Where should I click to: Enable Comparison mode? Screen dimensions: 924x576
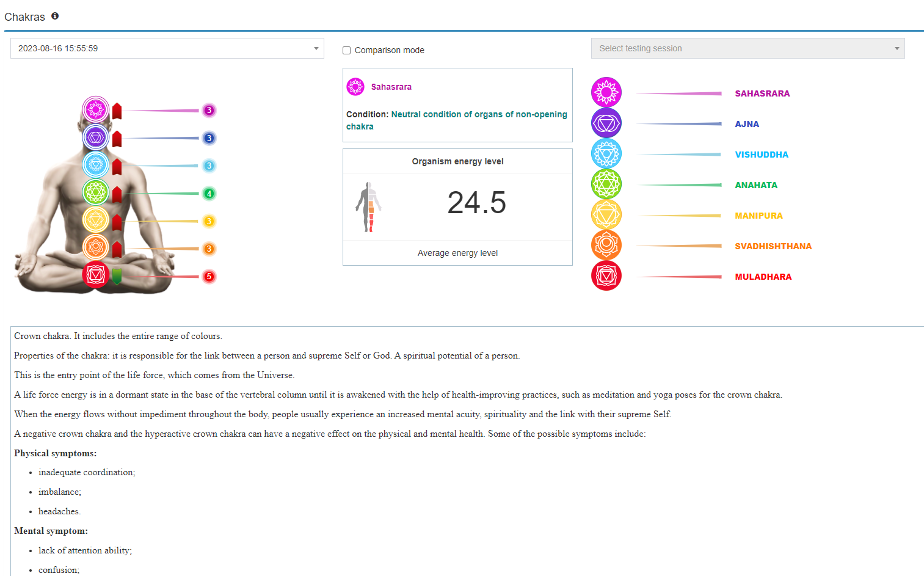[x=346, y=50]
